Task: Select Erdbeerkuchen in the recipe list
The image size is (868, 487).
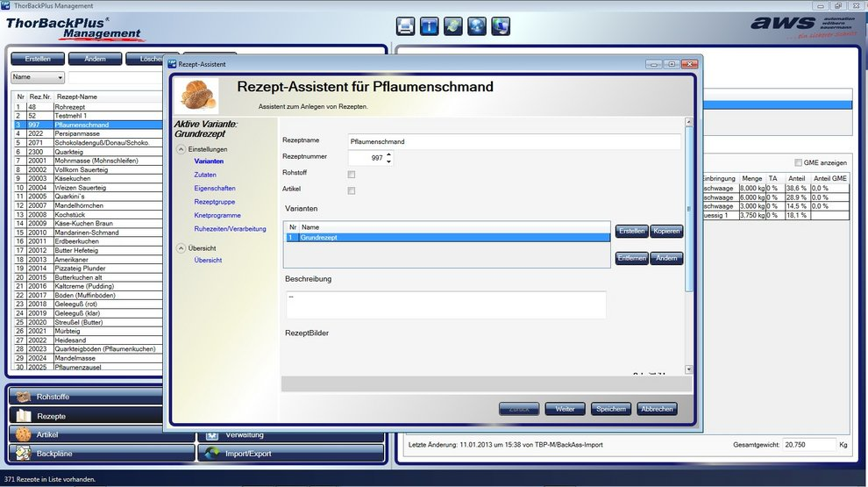Action: point(88,241)
